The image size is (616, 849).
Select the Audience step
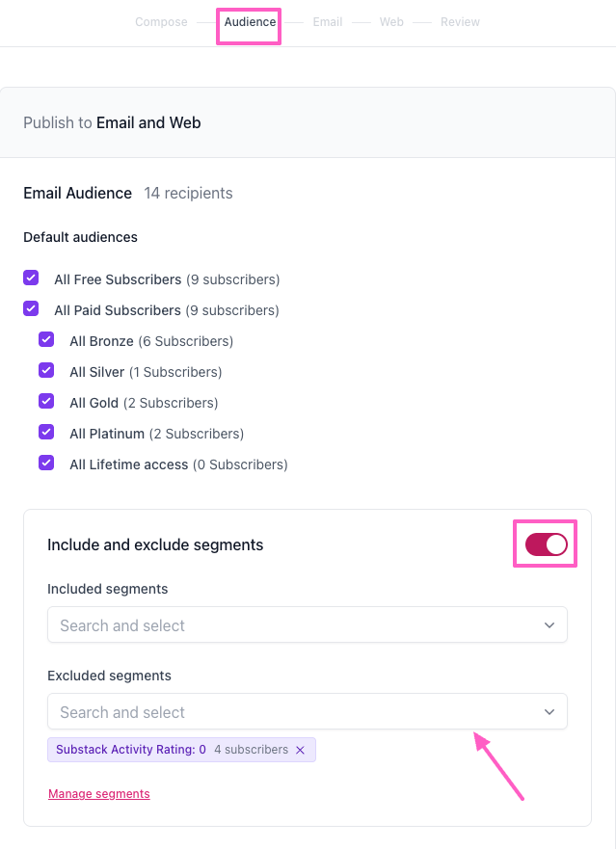click(251, 22)
